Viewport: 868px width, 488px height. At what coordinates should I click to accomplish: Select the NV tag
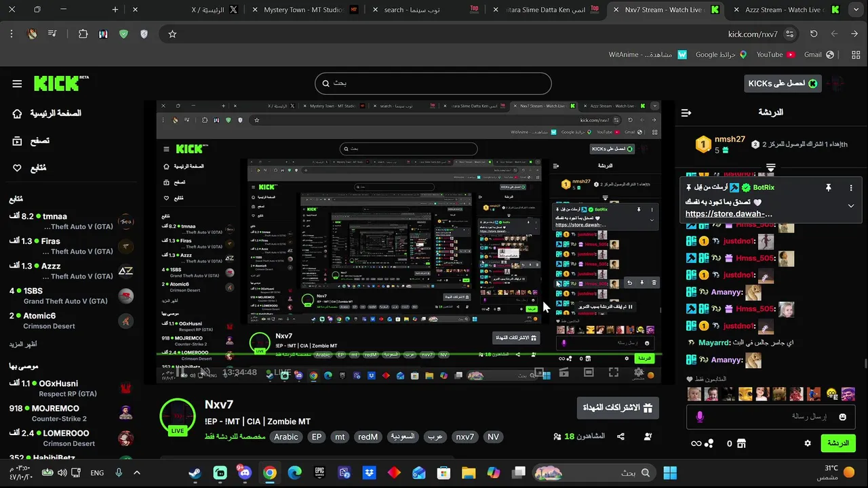[x=493, y=437]
